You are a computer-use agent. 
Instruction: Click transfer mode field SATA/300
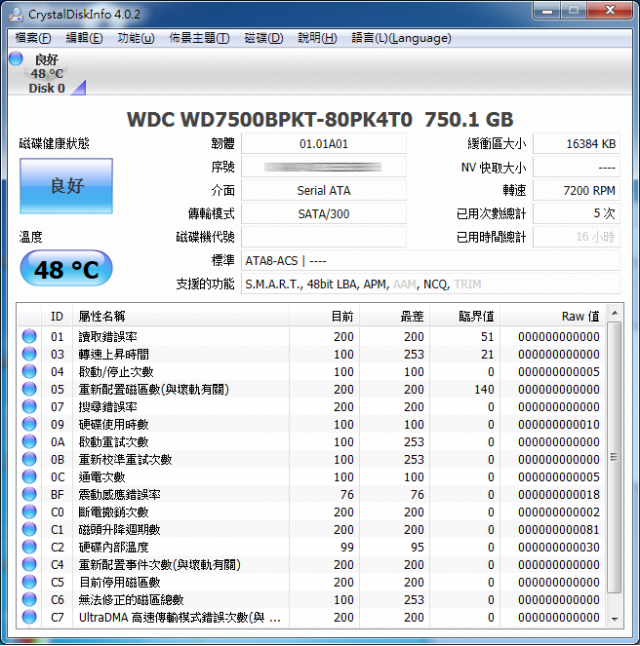[x=324, y=214]
